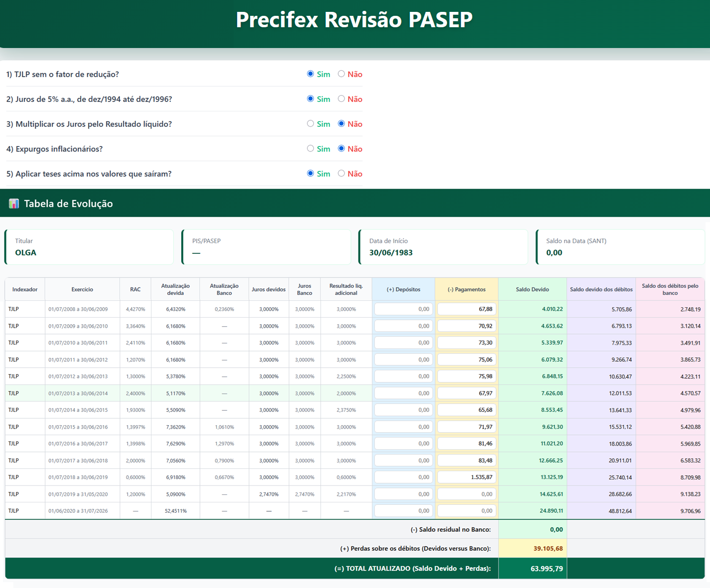The height and width of the screenshot is (588, 710).
Task: Click the chart icon beside Tabela de Evolução
Action: pos(14,203)
